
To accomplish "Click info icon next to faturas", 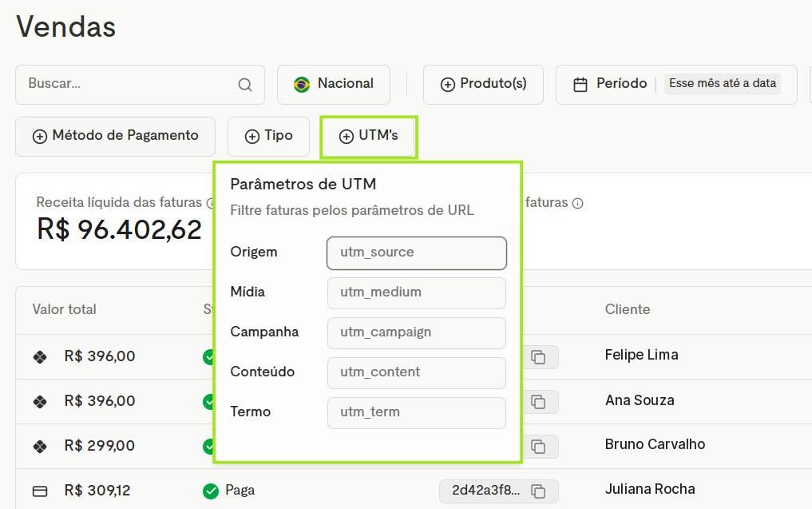I will pyautogui.click(x=577, y=203).
